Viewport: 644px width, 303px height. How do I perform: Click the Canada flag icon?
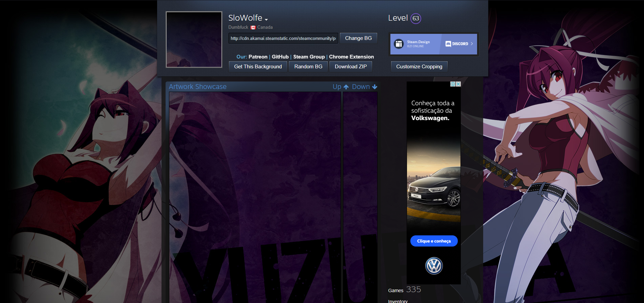coord(253,27)
